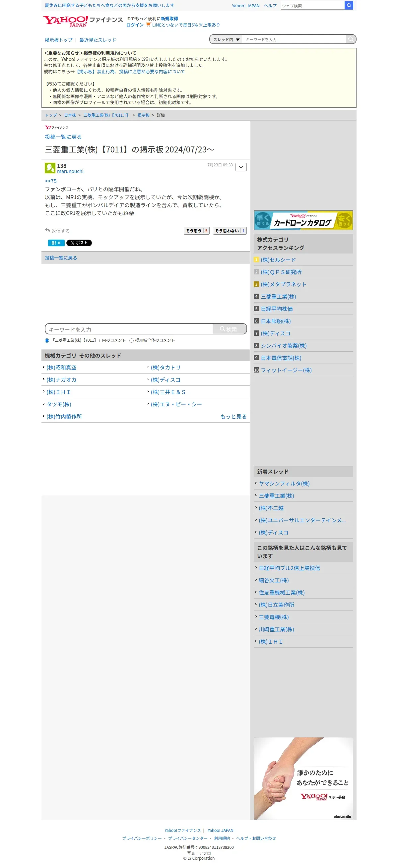The width and height of the screenshot is (398, 868).
Task: Click the blue web search magnifier button
Action: point(349,5)
